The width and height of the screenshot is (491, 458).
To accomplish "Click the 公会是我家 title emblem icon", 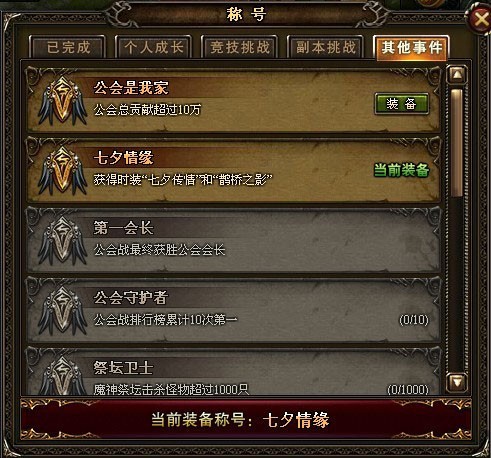I will 62,101.
